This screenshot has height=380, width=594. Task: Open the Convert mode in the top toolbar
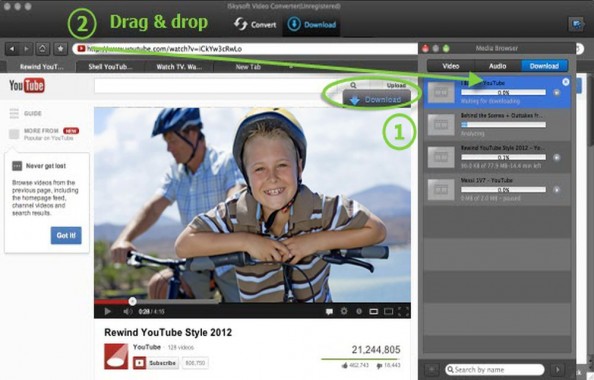tap(255, 25)
